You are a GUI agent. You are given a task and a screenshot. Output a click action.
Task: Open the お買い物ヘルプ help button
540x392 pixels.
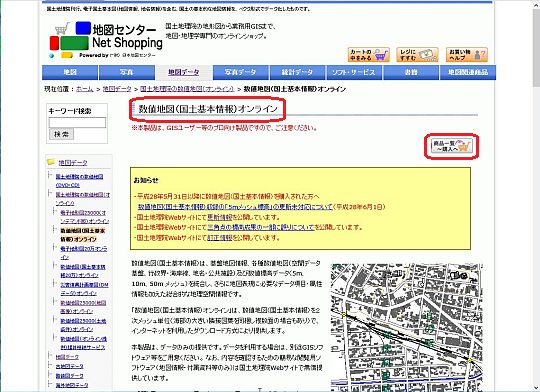point(467,54)
